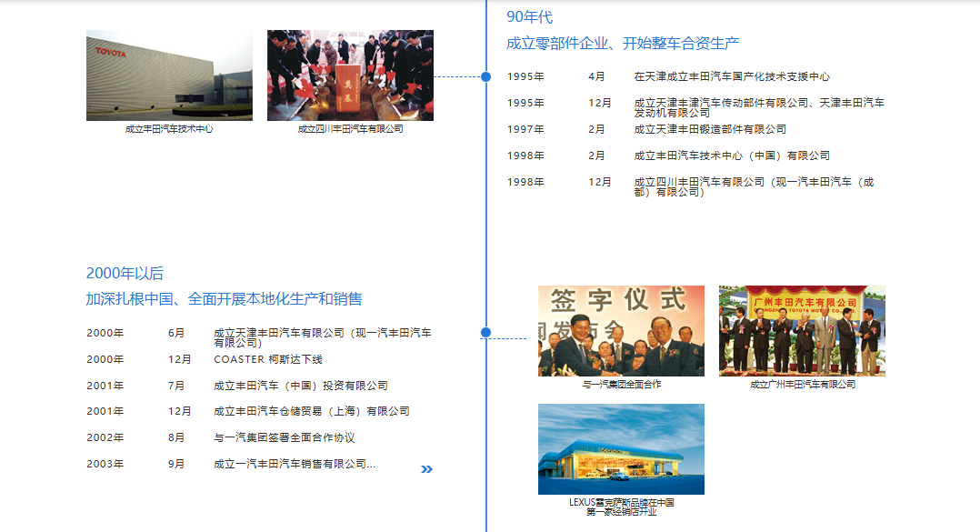Viewport: 980px width, 532px height.
Task: Open the LEXUS dealership photo
Action: pyautogui.click(x=621, y=449)
